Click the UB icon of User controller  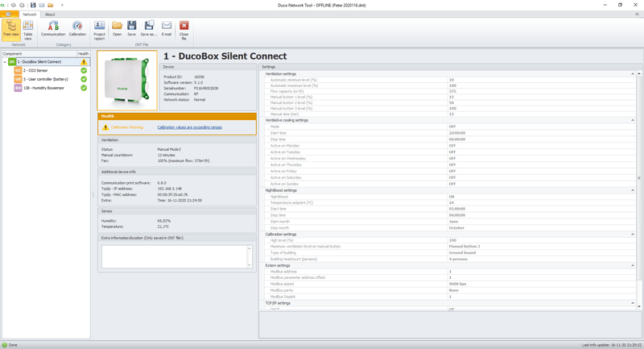tap(18, 79)
